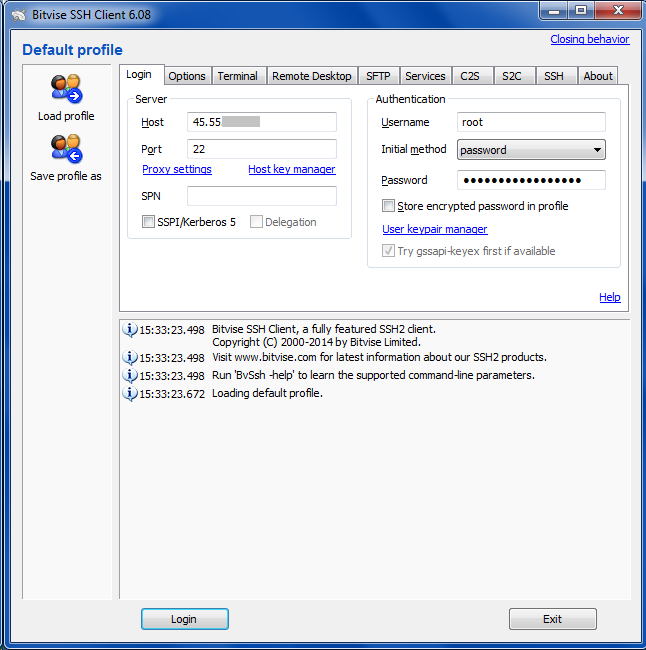Open the Closing behavior link

[x=590, y=39]
